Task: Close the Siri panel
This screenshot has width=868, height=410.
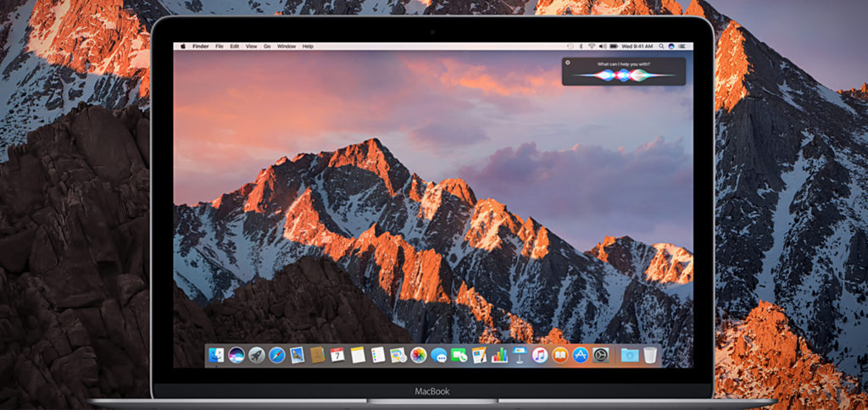Action: [568, 63]
